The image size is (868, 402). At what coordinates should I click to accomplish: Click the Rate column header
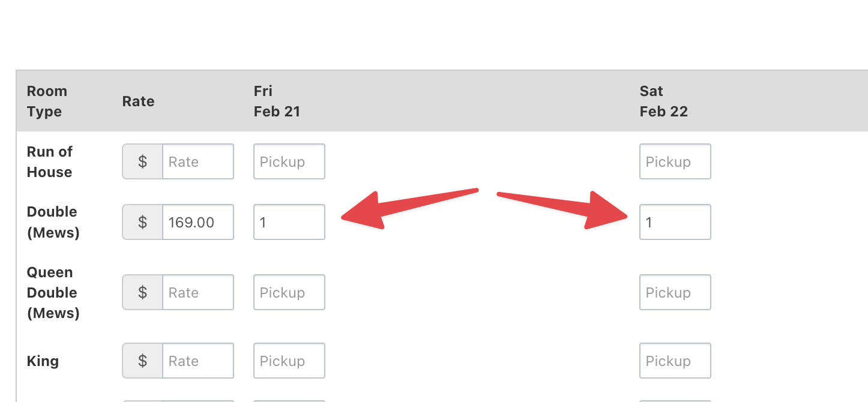tap(138, 101)
